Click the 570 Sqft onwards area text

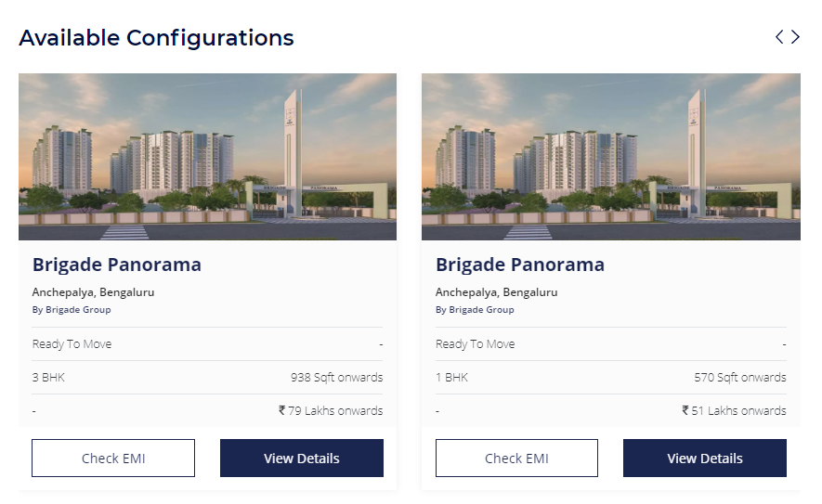tap(739, 378)
